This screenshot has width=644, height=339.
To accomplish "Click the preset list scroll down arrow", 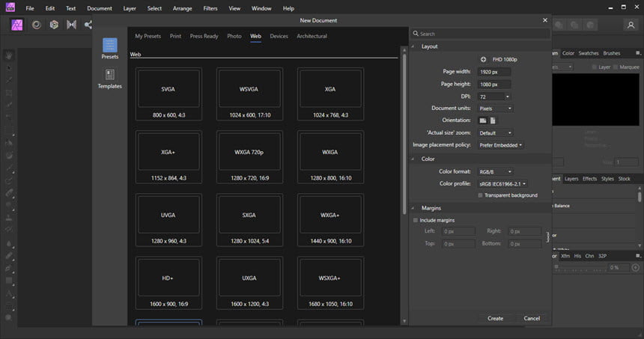I will click(x=404, y=321).
